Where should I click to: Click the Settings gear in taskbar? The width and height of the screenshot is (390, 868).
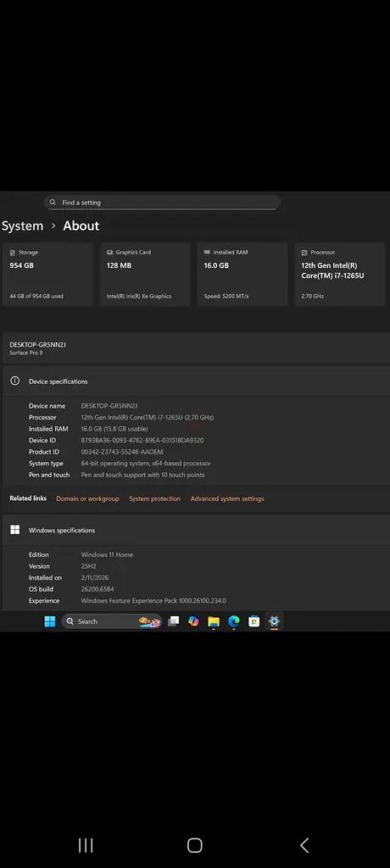click(274, 621)
